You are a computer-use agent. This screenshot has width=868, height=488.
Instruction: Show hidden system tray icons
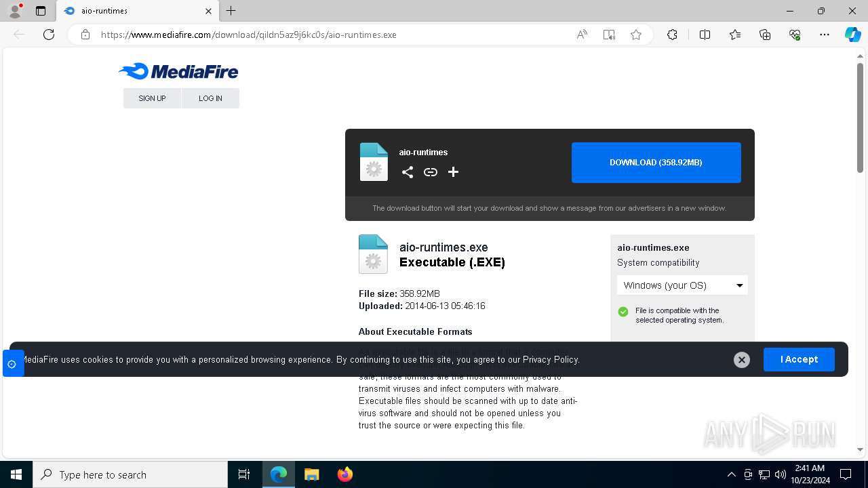tap(731, 474)
